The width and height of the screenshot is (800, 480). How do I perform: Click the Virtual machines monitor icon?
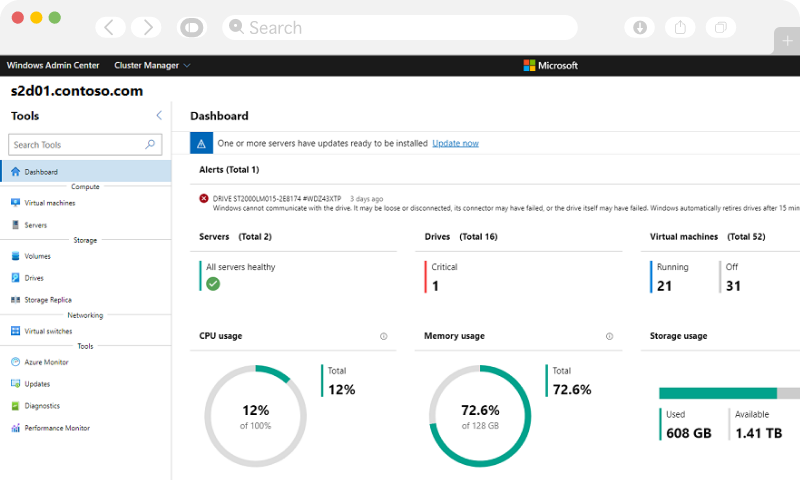(x=15, y=203)
